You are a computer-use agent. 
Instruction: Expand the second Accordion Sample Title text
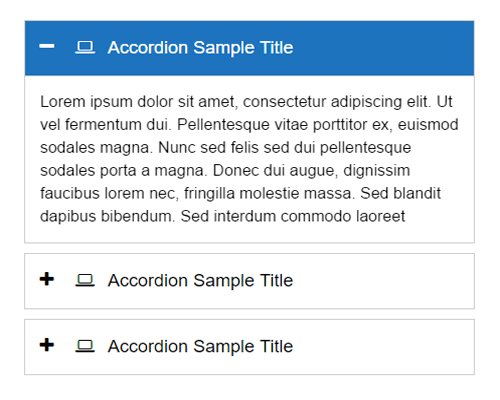point(200,280)
